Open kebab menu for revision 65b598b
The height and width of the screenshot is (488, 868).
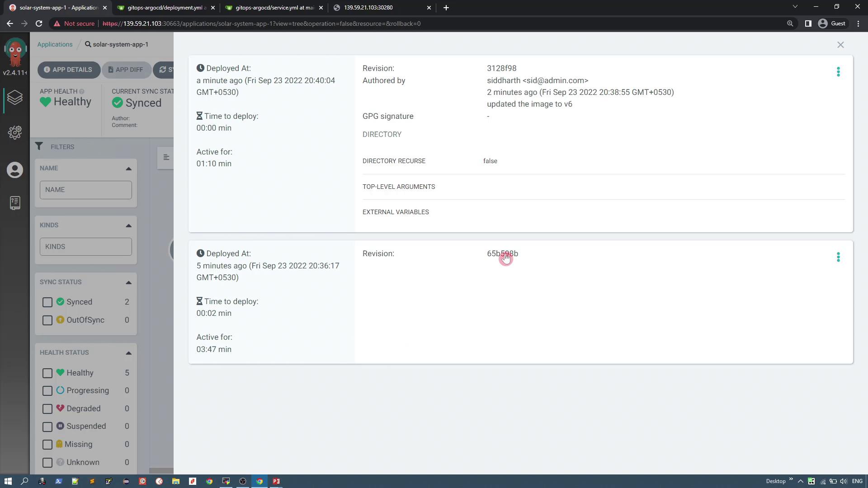[x=838, y=257]
